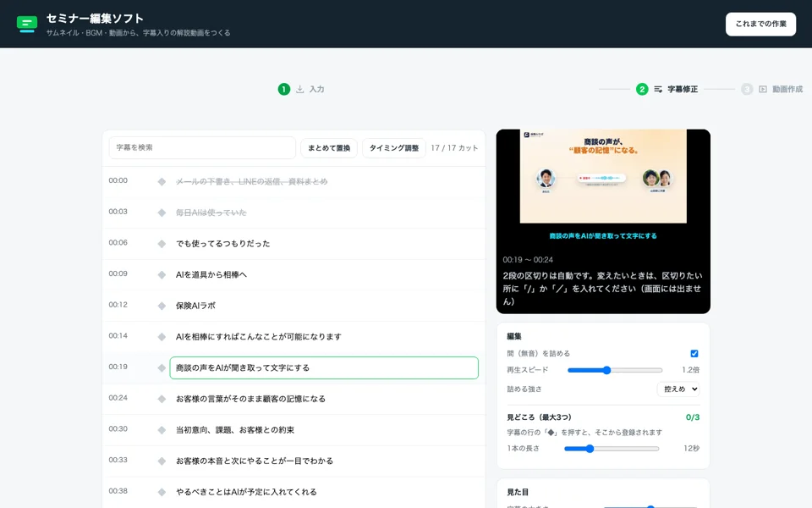Click the 00:19 ～ 00:24 time range
Screen dimensions: 812x508
click(x=528, y=260)
